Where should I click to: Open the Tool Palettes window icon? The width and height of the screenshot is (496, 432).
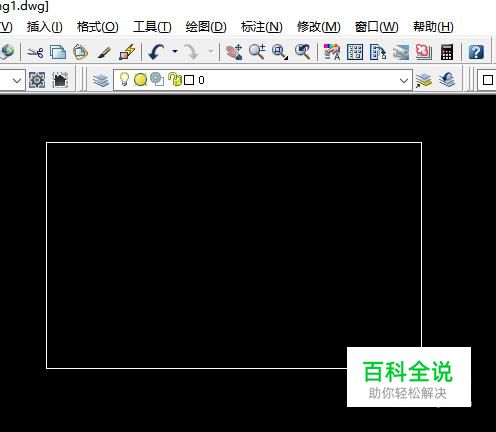point(378,52)
